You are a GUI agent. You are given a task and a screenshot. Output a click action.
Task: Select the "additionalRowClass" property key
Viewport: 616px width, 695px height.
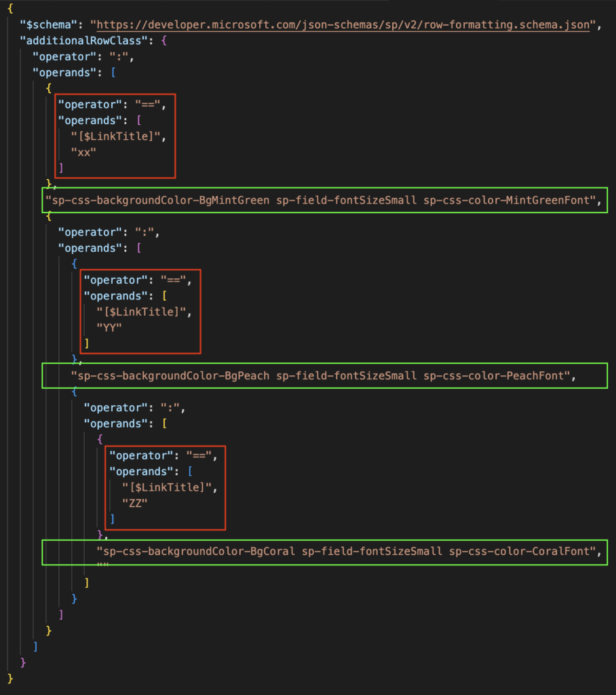pos(83,41)
